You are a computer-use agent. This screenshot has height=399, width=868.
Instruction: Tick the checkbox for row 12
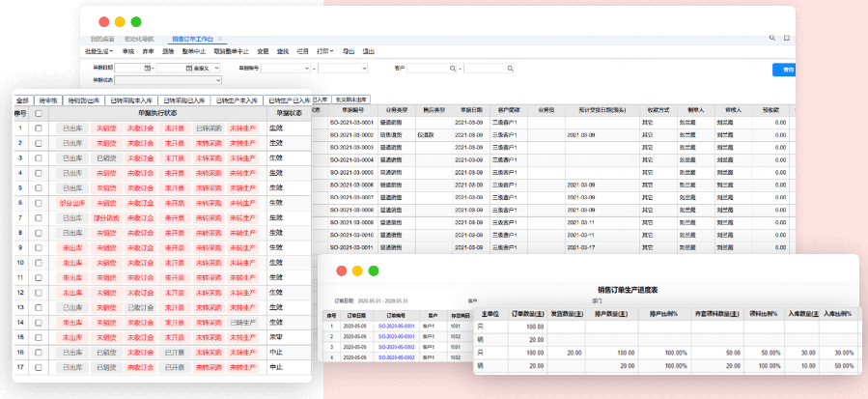coord(39,292)
